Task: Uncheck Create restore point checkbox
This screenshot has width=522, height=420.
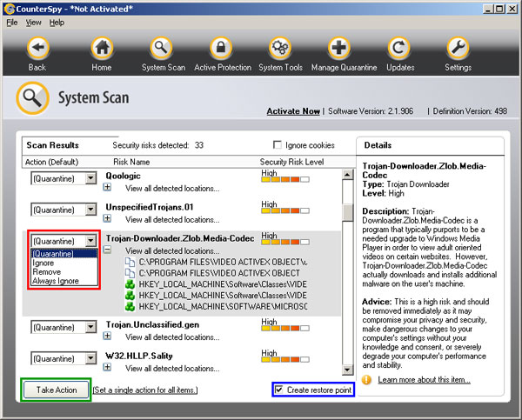Action: point(279,390)
